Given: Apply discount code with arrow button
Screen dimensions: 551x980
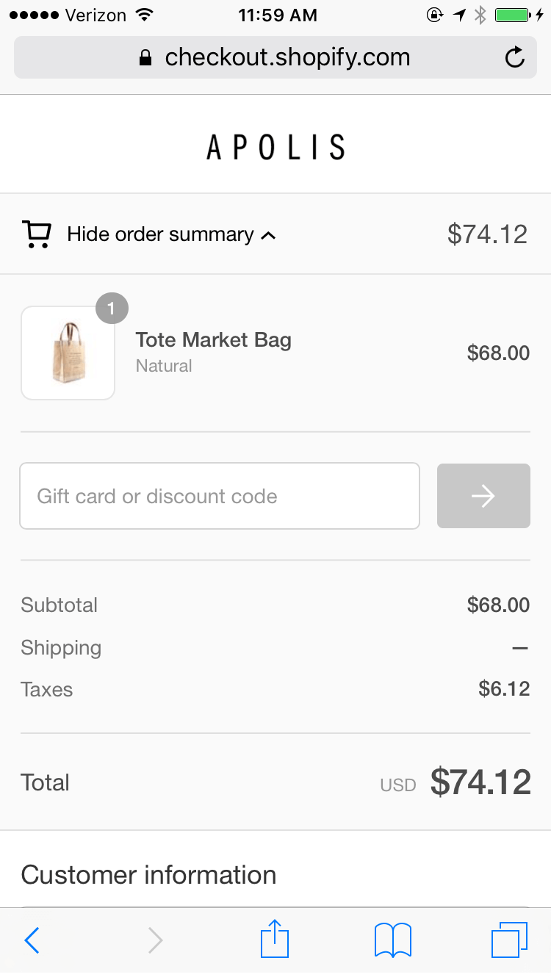Looking at the screenshot, I should tap(483, 496).
